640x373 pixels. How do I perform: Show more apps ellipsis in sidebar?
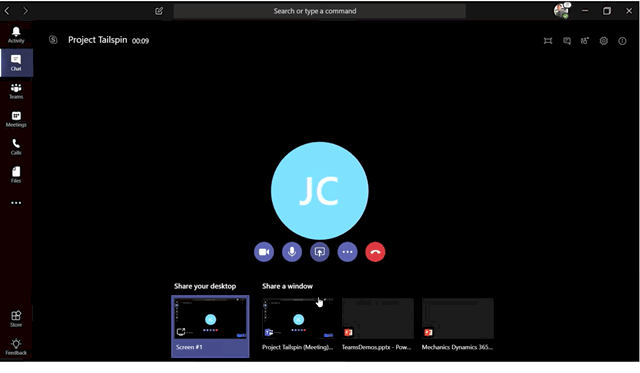[16, 203]
